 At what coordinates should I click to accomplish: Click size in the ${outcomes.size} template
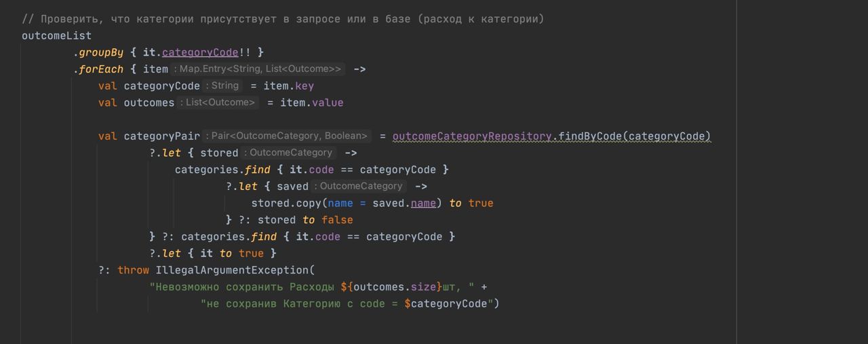point(423,287)
